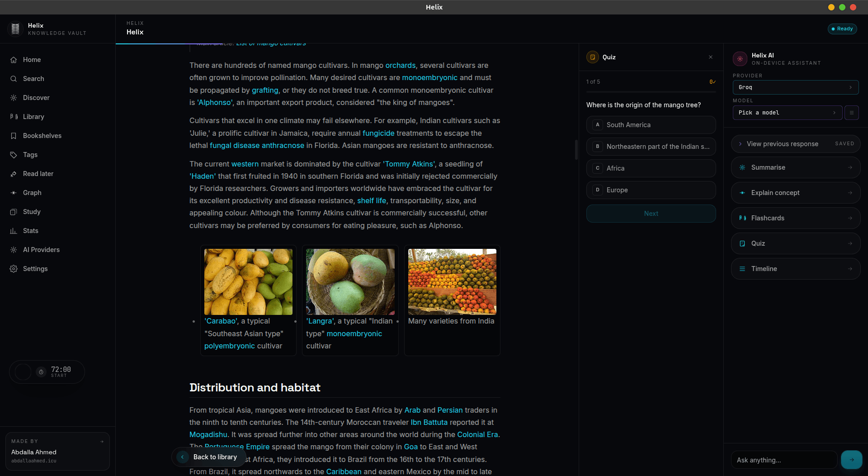Expand View previous response
The width and height of the screenshot is (868, 476).
click(x=796, y=144)
